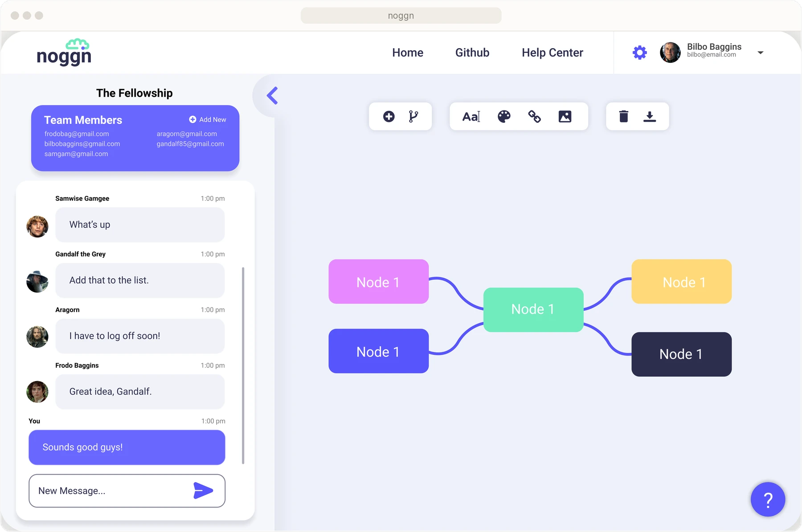802x532 pixels.
Task: Open settings via the gear icon
Action: pos(640,53)
